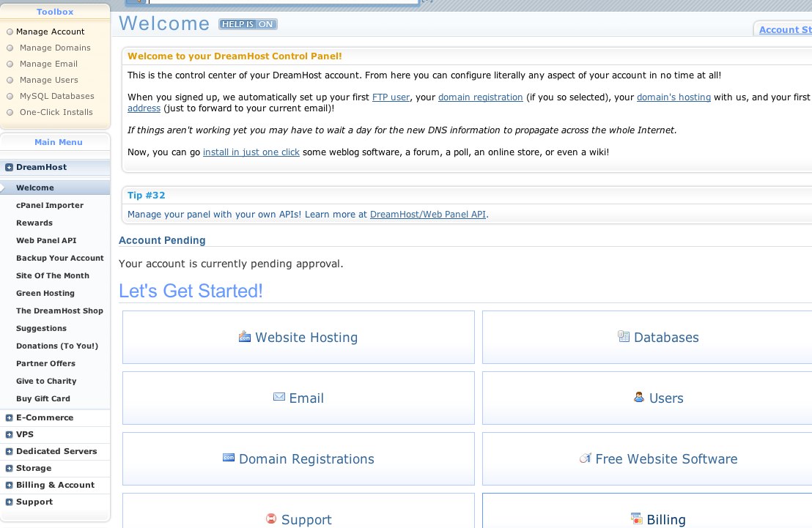Follow the FTP user link
The height and width of the screenshot is (528, 812).
(391, 97)
